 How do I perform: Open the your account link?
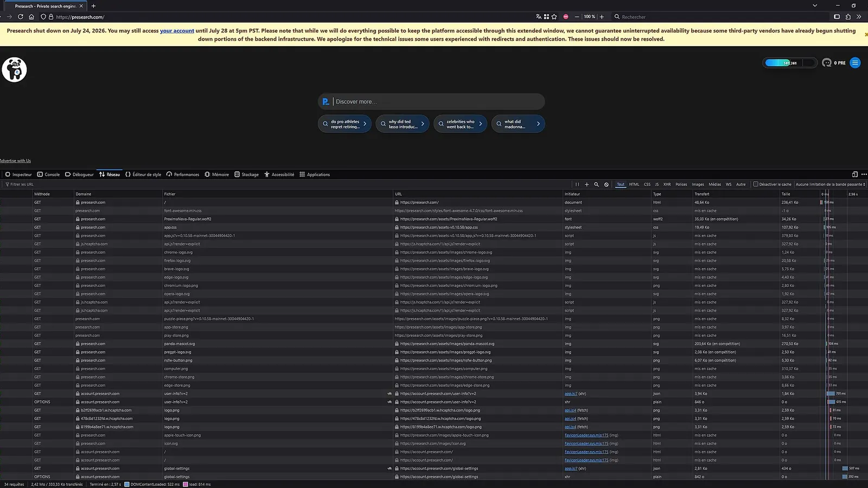177,31
